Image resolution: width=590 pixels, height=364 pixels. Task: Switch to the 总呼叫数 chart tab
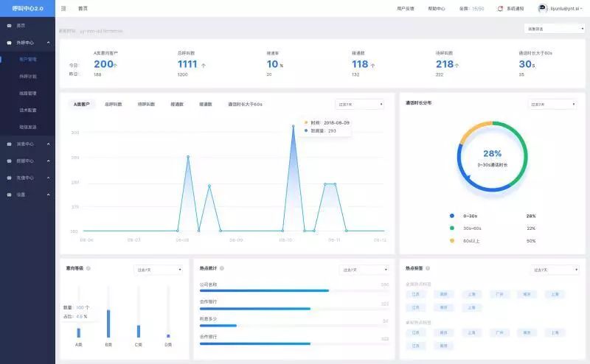point(114,104)
